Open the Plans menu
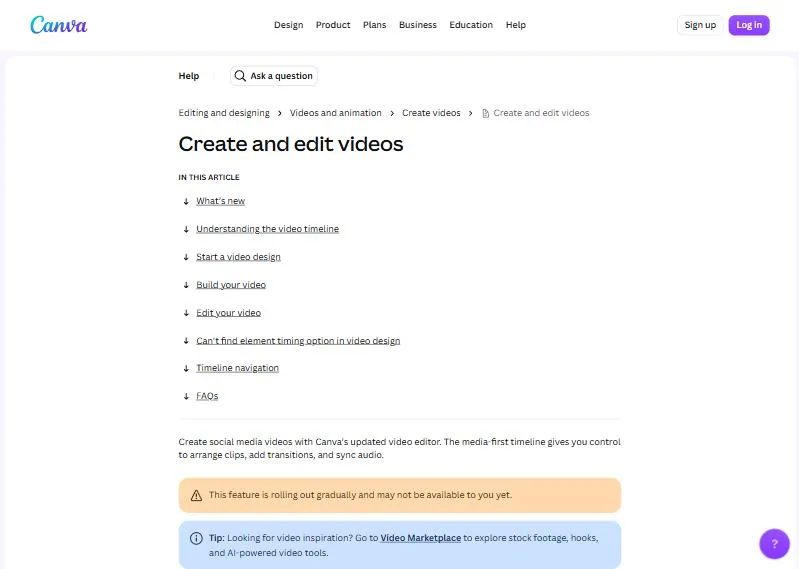Viewport: 799px width, 569px height. 375,25
